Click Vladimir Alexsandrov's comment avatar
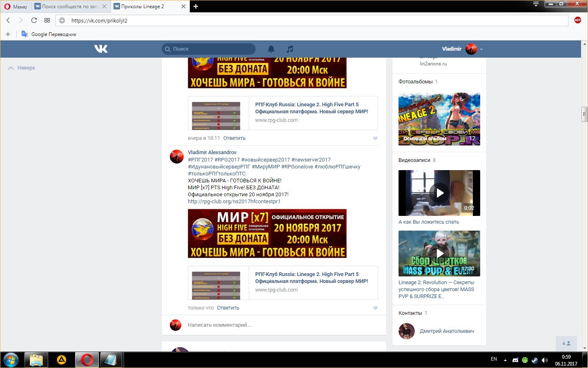Screen dimensions: 588x368 pos(177,157)
